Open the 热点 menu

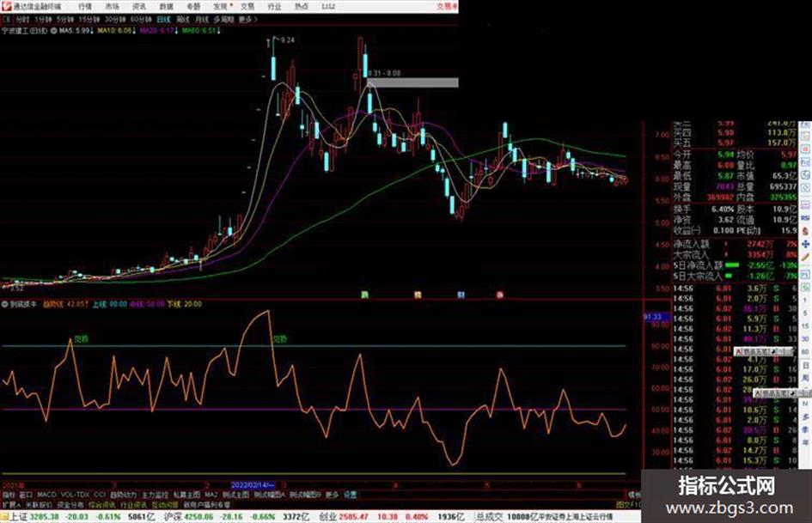(x=302, y=6)
